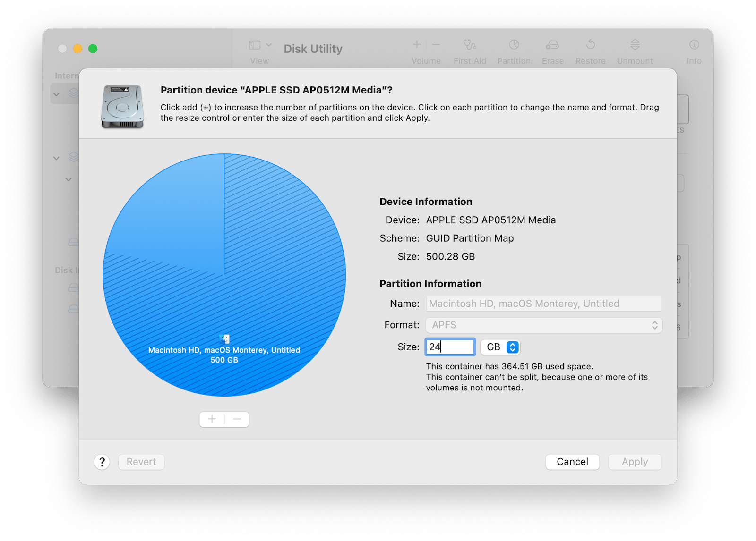Image resolution: width=756 pixels, height=541 pixels.
Task: Click the Partition toolbar icon
Action: click(x=514, y=44)
